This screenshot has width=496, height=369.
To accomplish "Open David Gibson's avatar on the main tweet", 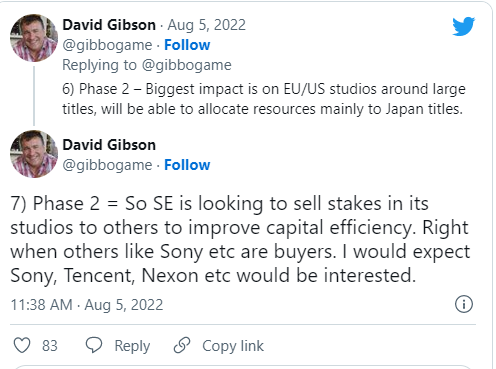I will (34, 154).
